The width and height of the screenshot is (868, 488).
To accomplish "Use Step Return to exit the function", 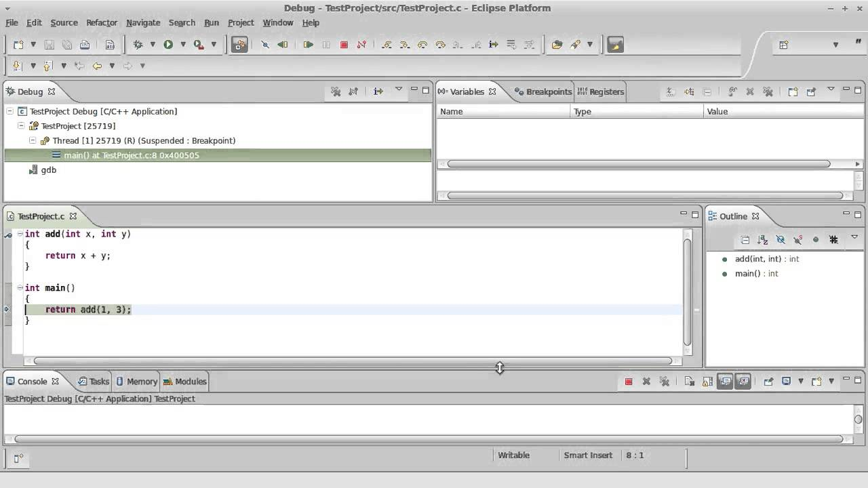I will (423, 45).
